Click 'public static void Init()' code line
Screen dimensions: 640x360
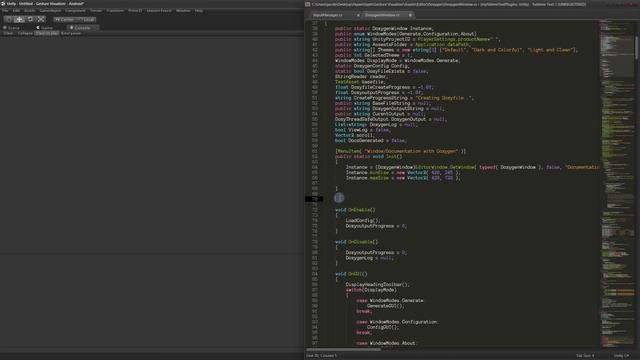click(x=369, y=156)
